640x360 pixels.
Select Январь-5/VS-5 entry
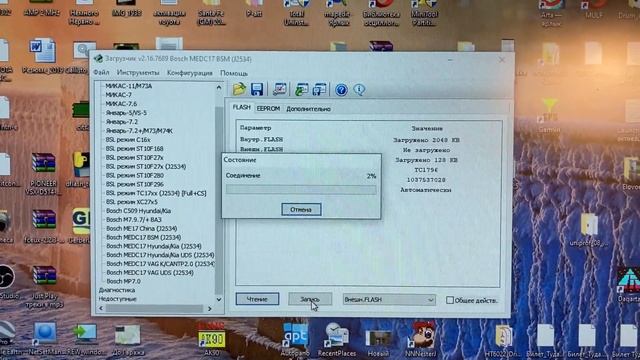coord(126,113)
